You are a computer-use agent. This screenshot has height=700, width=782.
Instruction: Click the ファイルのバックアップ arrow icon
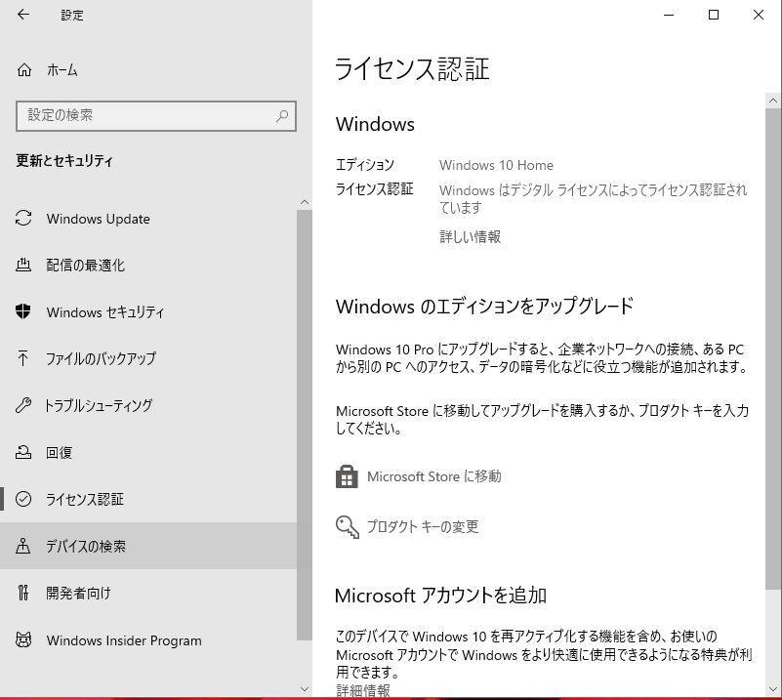[22, 358]
